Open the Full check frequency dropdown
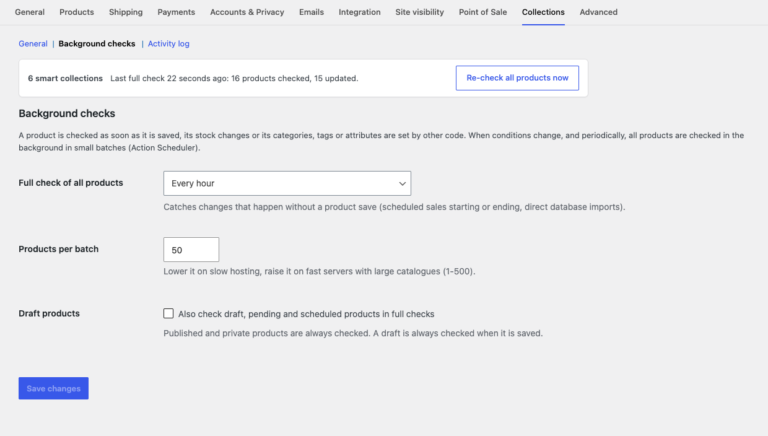The width and height of the screenshot is (768, 436). point(287,183)
